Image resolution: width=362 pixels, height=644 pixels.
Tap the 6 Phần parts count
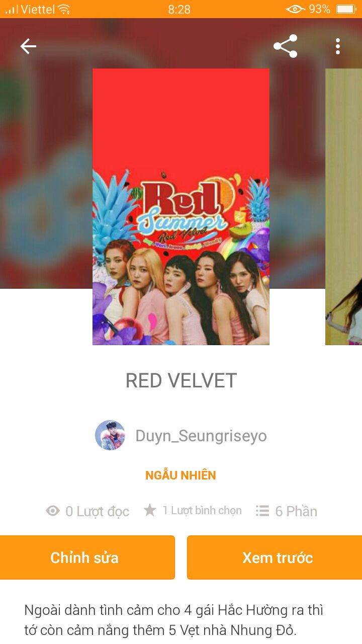[x=296, y=511]
